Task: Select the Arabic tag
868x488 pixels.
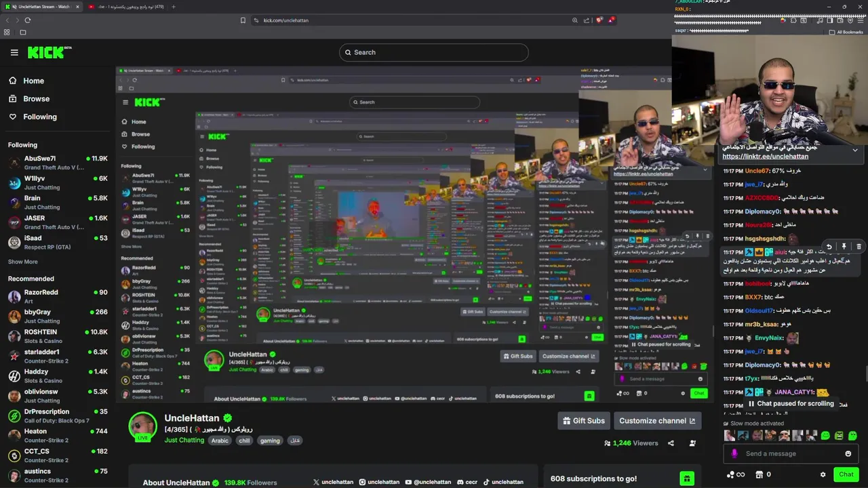Action: [220, 441]
